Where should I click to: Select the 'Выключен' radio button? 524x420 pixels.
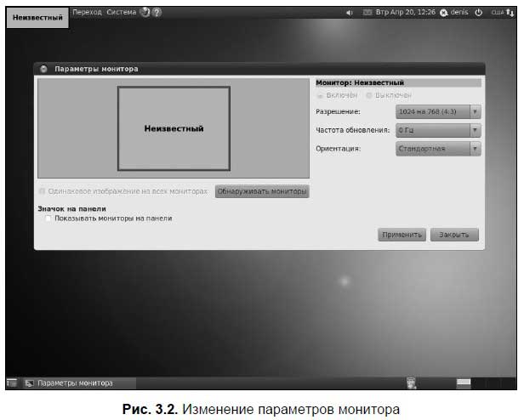368,95
